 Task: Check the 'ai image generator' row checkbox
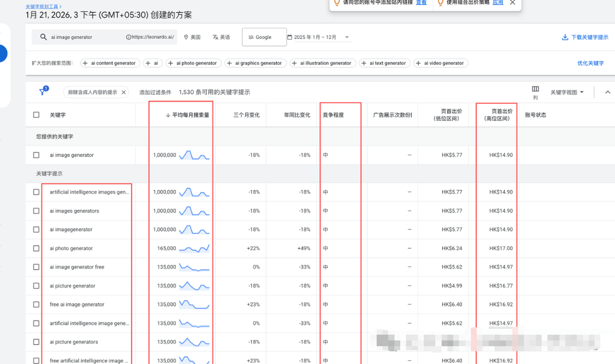click(x=37, y=155)
